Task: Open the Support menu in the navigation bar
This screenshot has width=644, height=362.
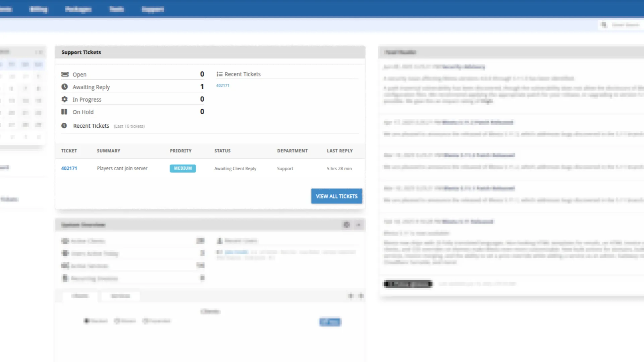Action: tap(153, 9)
